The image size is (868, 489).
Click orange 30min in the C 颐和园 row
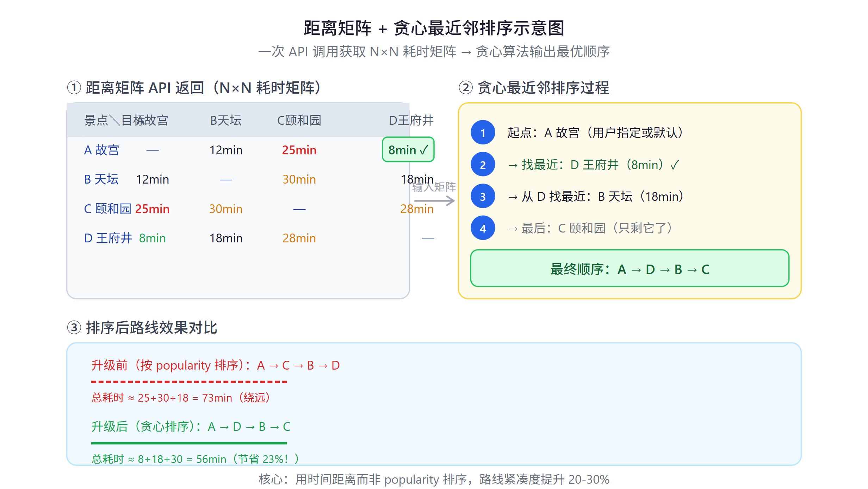coord(226,209)
